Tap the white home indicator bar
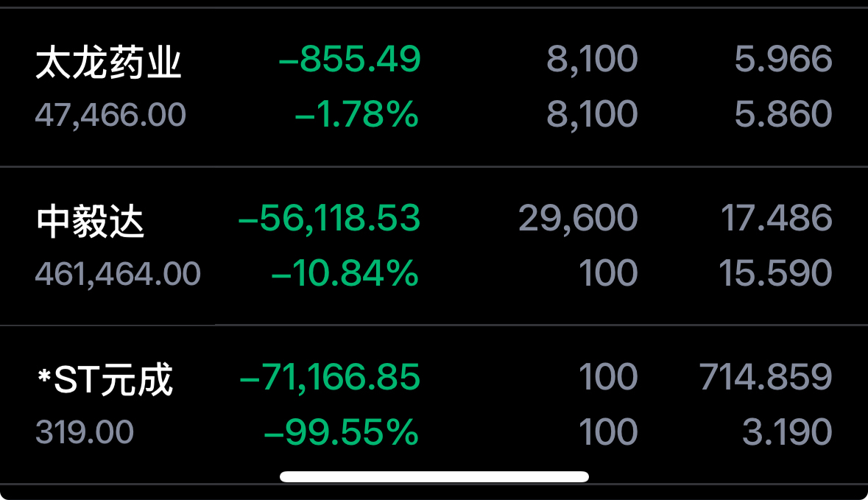This screenshot has height=500, width=868. 434,476
